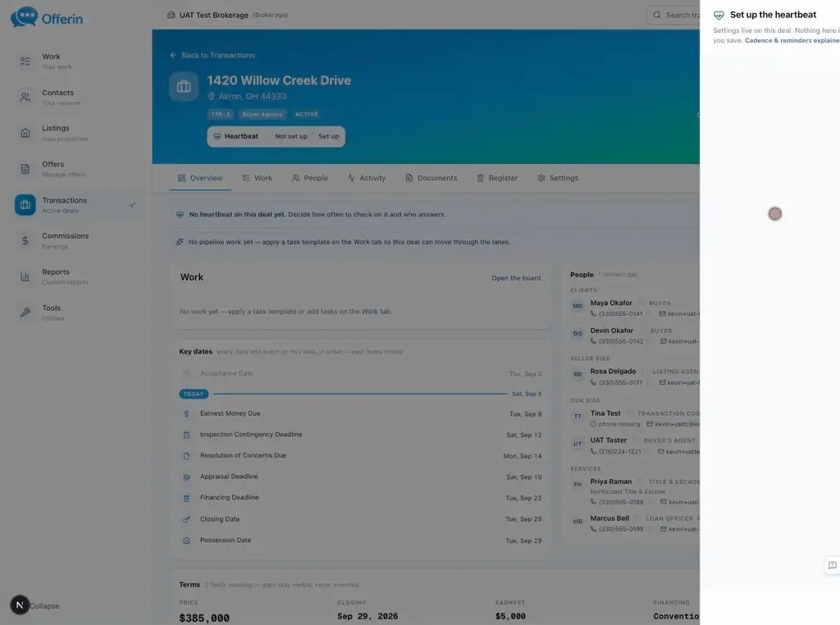Click the N avatar badge
Image resolution: width=840 pixels, height=625 pixels.
20,605
